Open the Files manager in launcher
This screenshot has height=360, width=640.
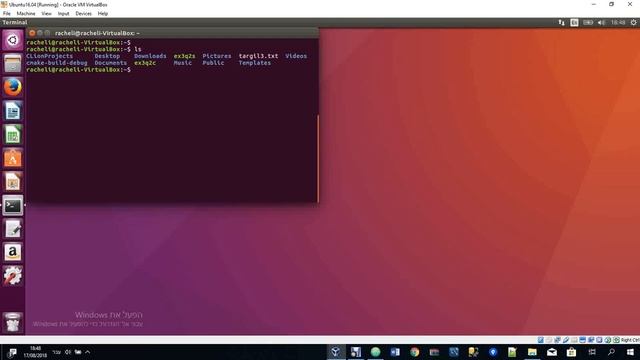[13, 64]
